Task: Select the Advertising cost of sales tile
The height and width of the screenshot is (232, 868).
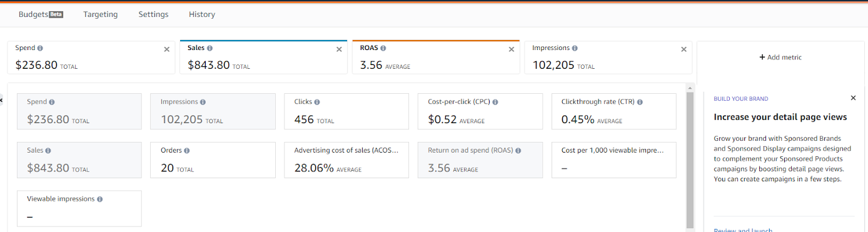Action: click(346, 160)
